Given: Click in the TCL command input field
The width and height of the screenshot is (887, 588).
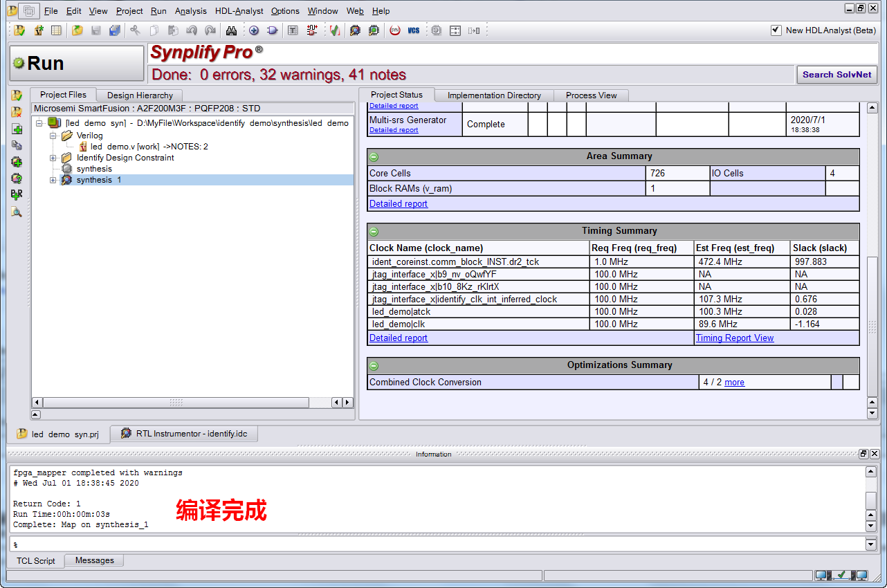Looking at the screenshot, I should click(x=436, y=544).
